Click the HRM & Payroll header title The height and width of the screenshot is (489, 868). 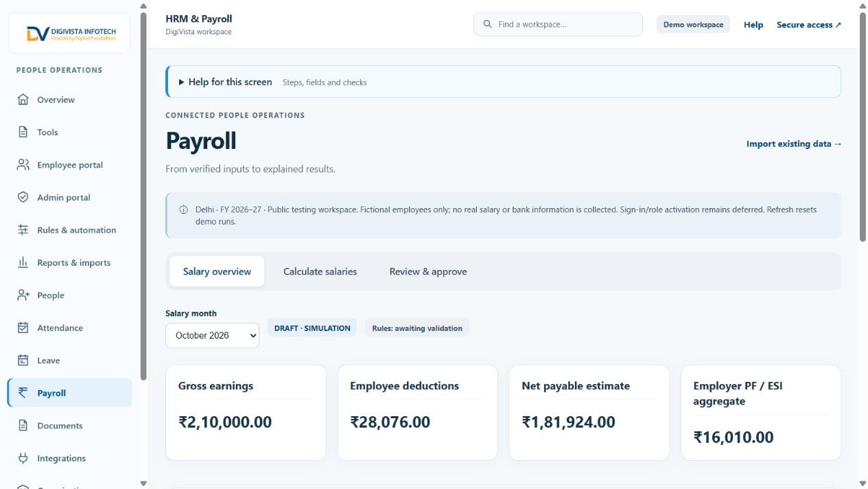tap(199, 19)
